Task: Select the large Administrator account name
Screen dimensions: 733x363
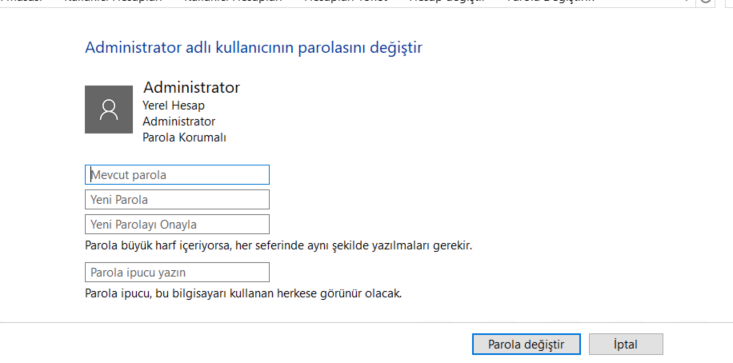Action: [191, 87]
